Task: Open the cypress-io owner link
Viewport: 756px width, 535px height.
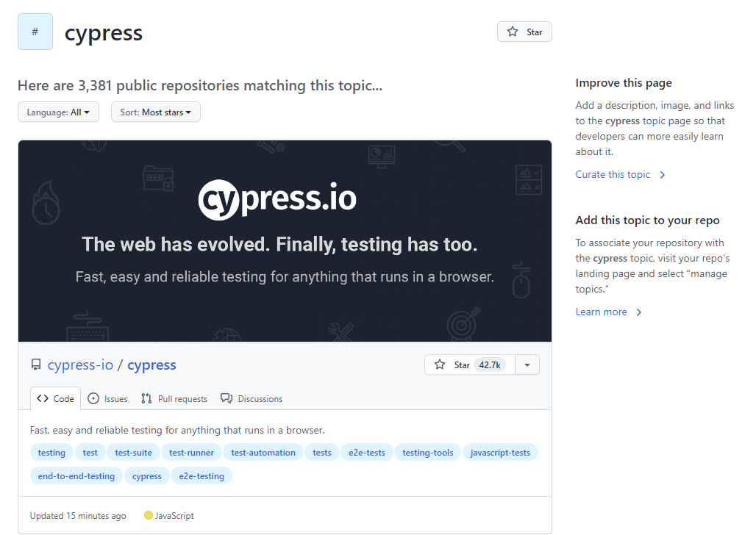Action: pyautogui.click(x=80, y=365)
